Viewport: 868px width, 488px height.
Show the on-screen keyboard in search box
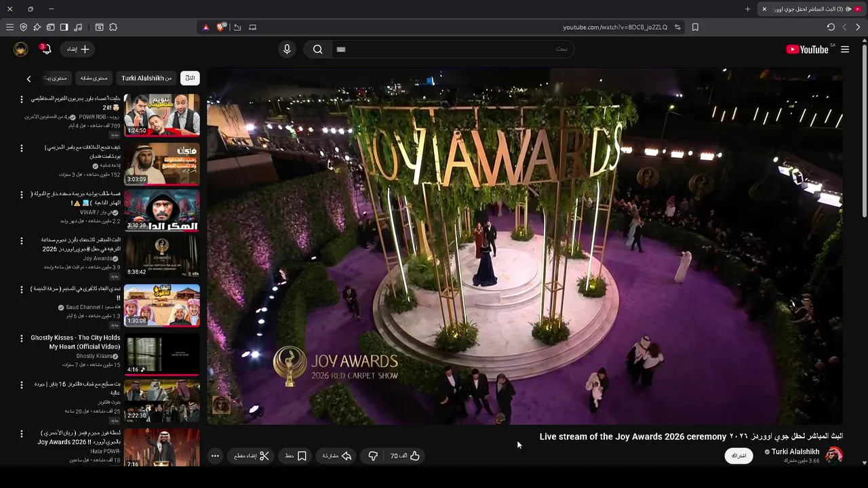341,49
